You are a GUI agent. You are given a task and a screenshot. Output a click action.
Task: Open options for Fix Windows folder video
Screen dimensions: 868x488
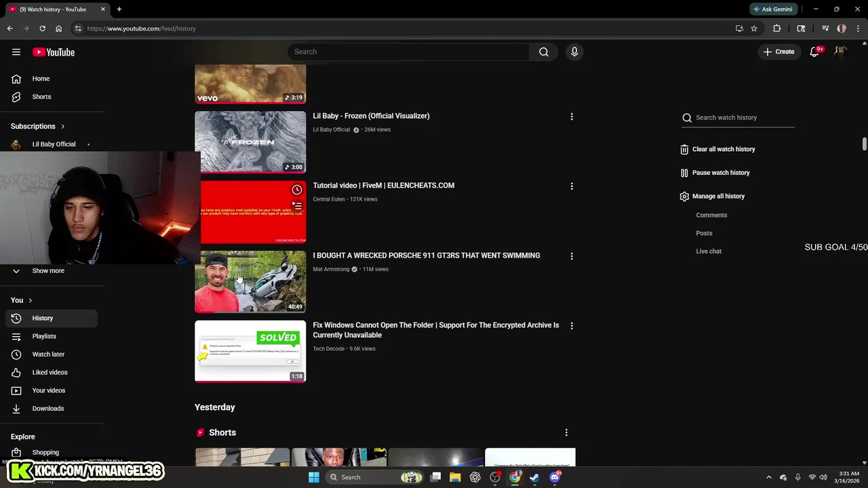click(572, 326)
